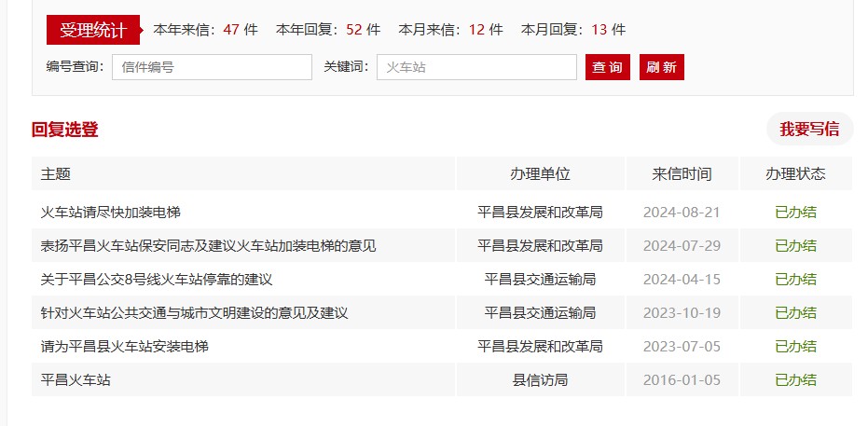This screenshot has height=426, width=868.
Task: Click 已办结 status in the 2024-08-21 row
Action: click(x=795, y=213)
